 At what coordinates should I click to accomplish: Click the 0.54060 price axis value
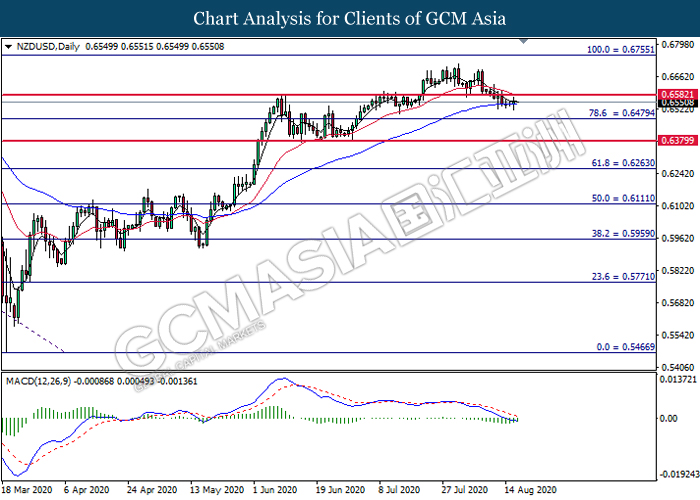tap(678, 367)
